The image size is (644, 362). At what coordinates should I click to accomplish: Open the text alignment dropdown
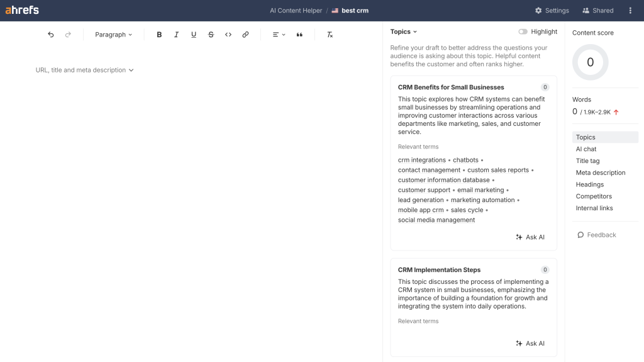pos(279,35)
